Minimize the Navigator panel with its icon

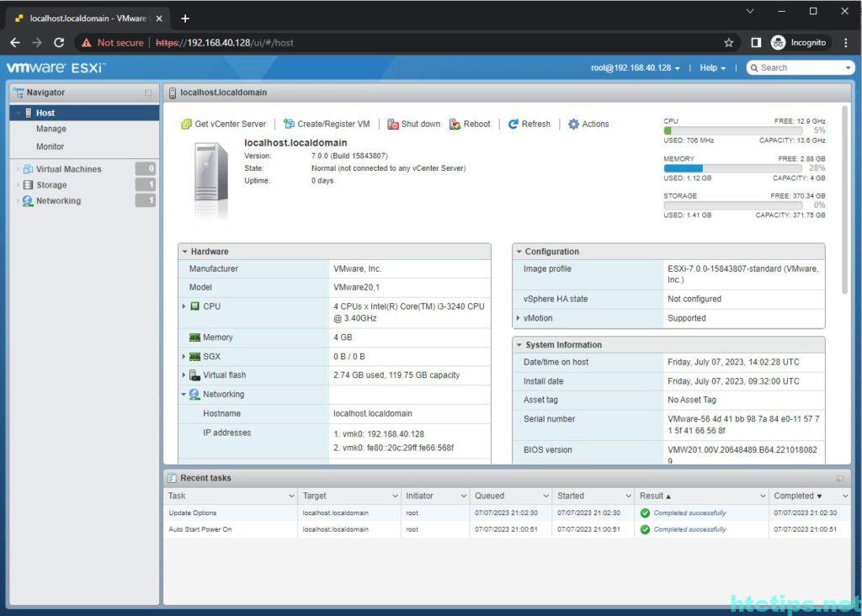point(148,93)
